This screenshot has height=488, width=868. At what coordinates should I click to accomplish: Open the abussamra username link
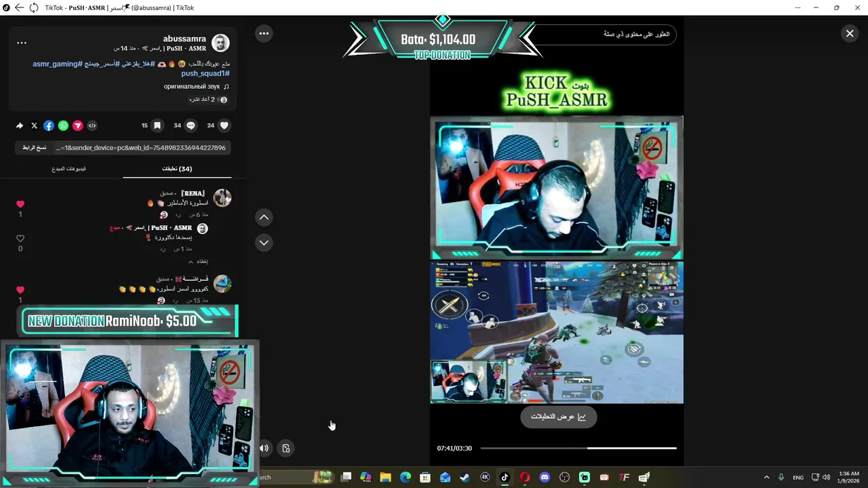point(184,39)
